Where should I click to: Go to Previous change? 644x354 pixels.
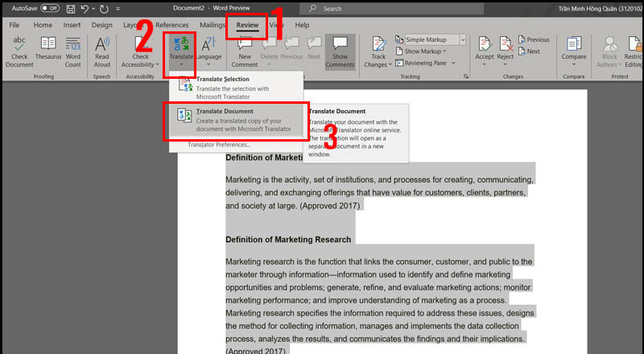pos(533,39)
